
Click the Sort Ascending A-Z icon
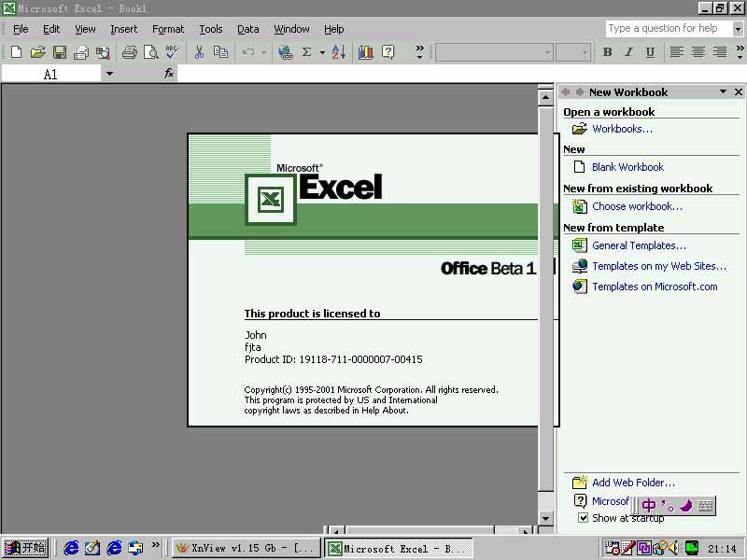tap(339, 52)
